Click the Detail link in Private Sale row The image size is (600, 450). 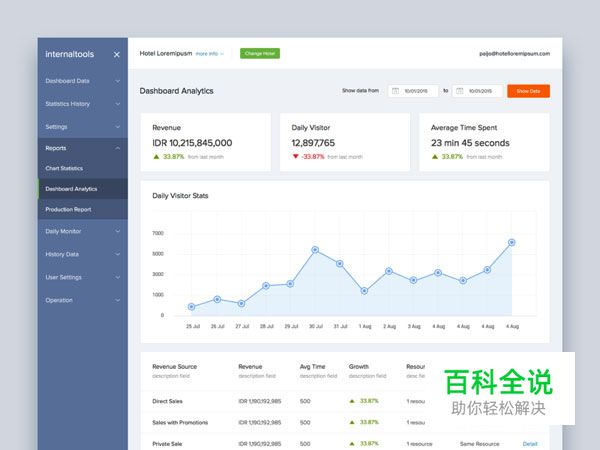530,444
